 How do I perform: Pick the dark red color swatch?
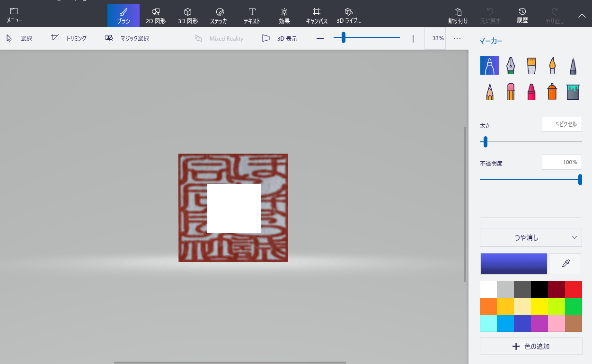[557, 289]
